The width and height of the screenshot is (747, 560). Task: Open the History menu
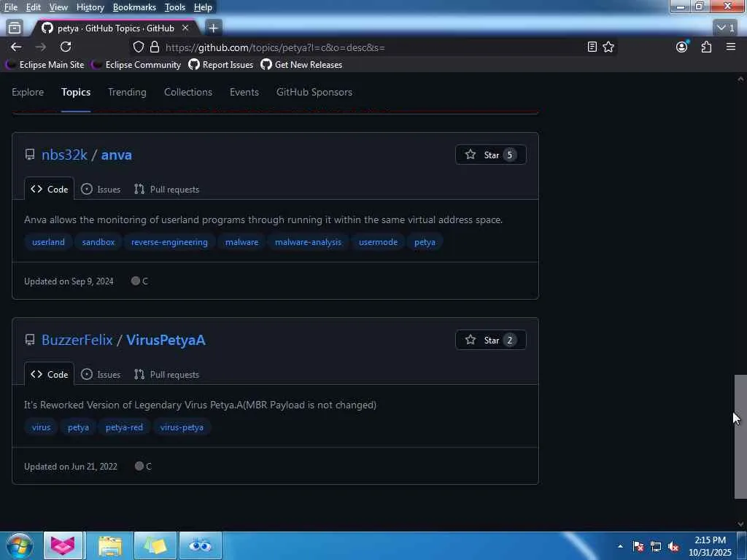point(90,7)
